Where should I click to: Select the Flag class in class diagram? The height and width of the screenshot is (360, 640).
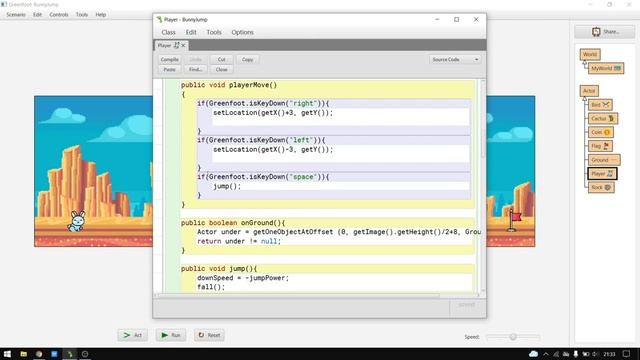click(x=600, y=146)
